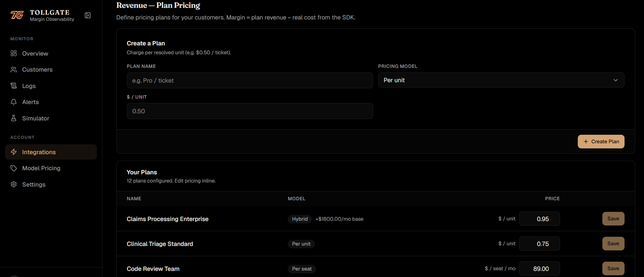Go to Customers in sidebar

[x=51, y=70]
